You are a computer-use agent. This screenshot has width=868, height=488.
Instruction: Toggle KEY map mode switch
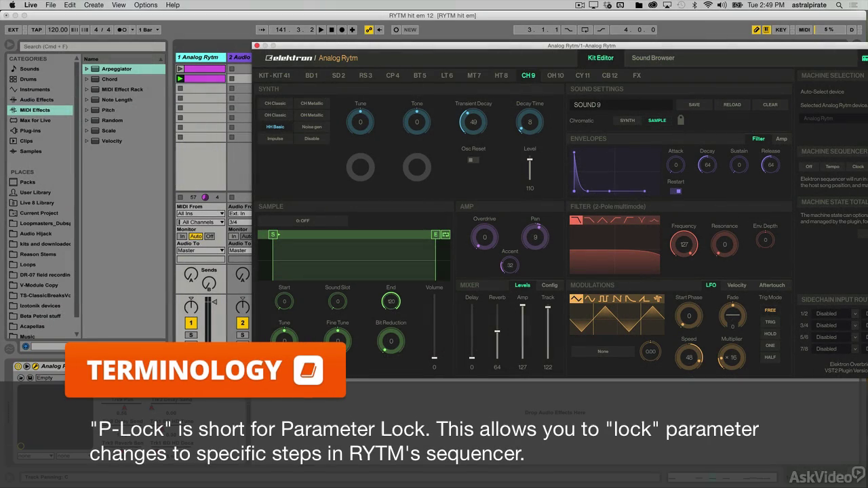781,30
